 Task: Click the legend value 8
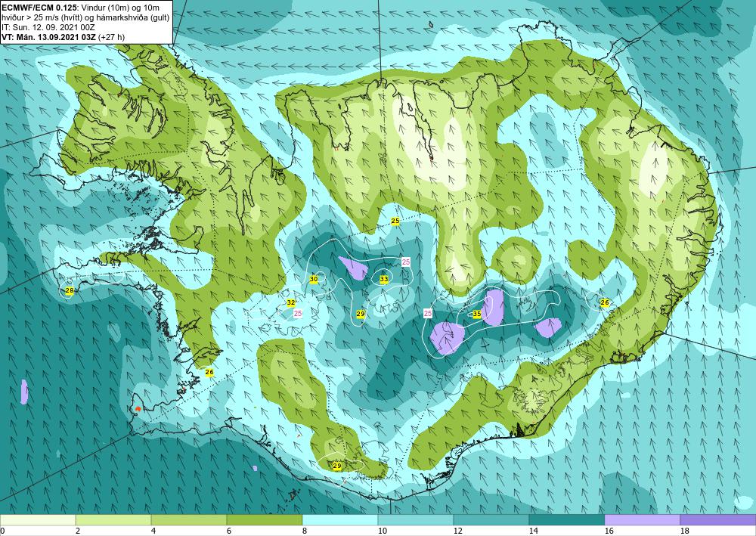pyautogui.click(x=304, y=531)
